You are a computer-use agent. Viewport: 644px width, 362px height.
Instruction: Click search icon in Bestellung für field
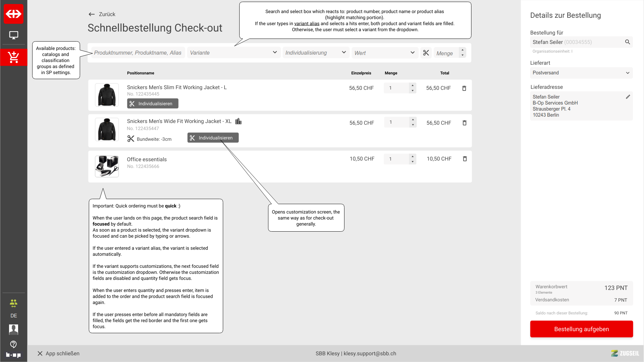(x=627, y=42)
